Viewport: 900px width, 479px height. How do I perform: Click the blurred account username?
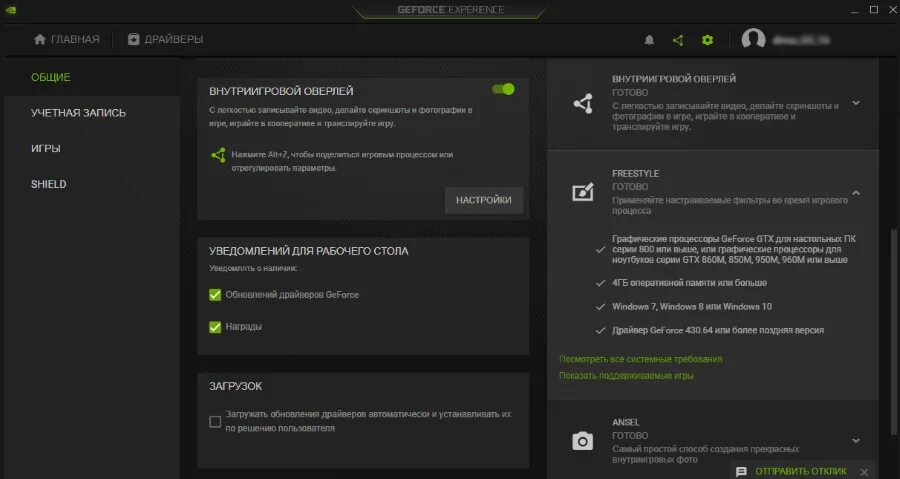tap(801, 40)
